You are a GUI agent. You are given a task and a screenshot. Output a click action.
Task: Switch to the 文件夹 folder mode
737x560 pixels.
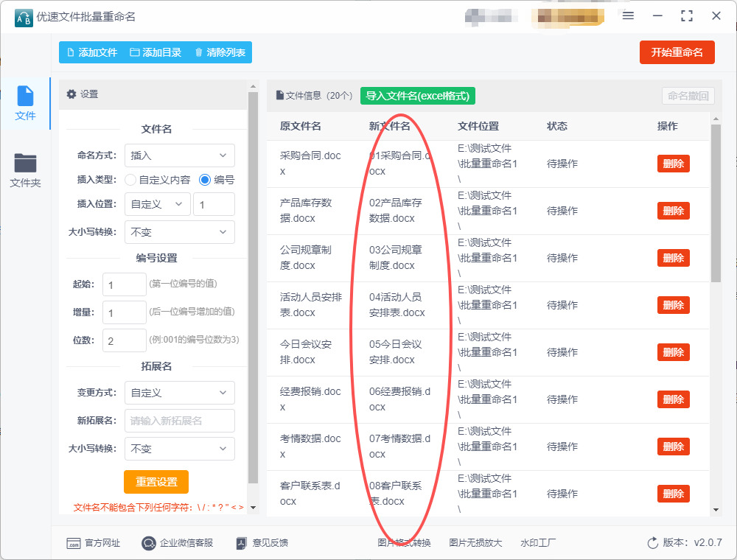(x=25, y=170)
